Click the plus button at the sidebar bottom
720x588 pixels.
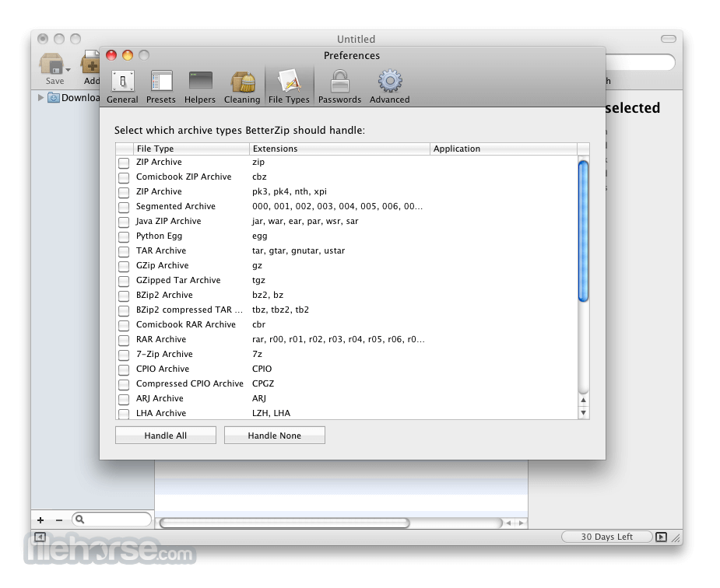(x=40, y=520)
